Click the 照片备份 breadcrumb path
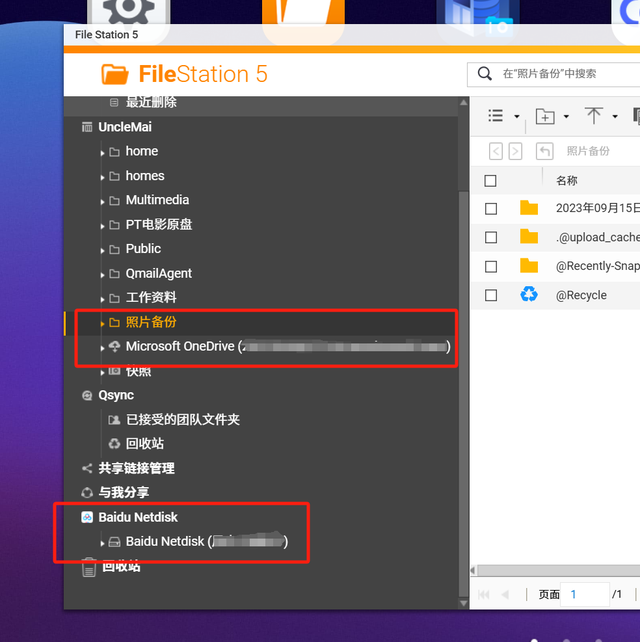 pyautogui.click(x=588, y=151)
